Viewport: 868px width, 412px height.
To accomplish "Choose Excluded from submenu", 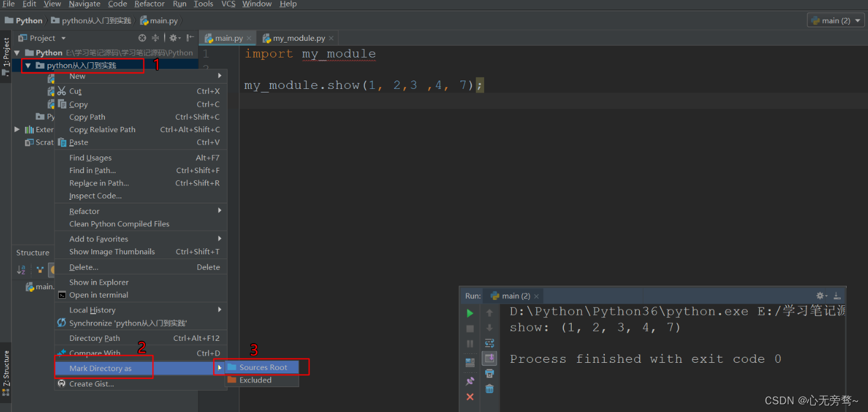I will 262,380.
